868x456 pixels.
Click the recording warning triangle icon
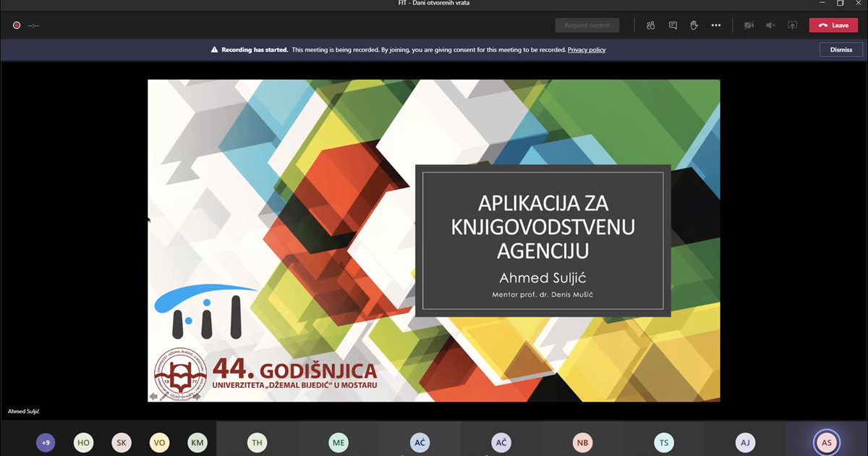pos(214,50)
